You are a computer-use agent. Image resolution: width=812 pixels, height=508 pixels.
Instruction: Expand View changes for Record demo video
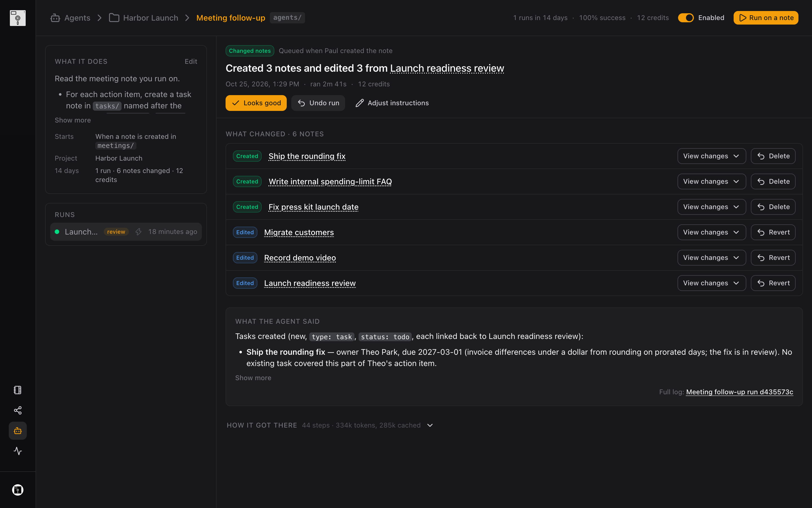[712, 258]
